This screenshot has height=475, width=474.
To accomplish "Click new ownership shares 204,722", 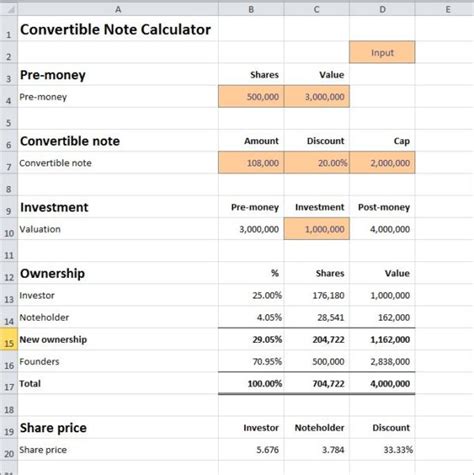I will (317, 339).
